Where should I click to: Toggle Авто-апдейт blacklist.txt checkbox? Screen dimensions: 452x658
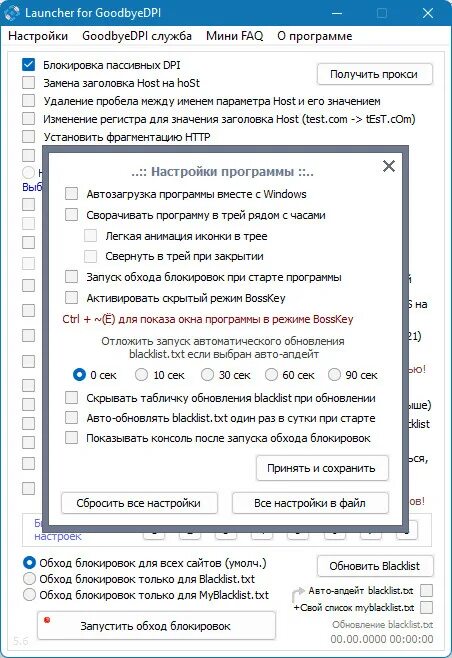[426, 590]
